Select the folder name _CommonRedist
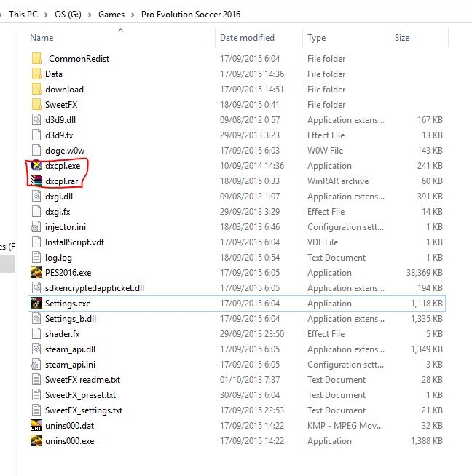 (x=77, y=59)
